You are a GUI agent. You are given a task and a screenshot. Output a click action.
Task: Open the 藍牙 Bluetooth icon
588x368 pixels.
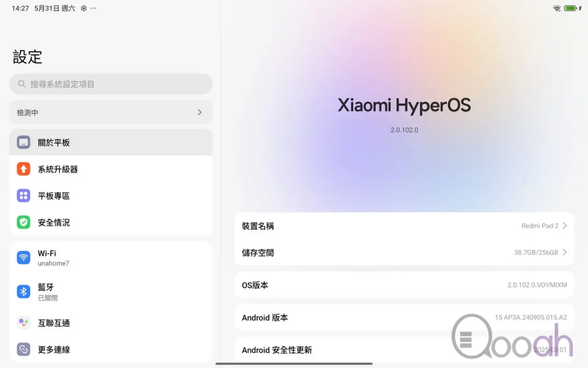coord(23,291)
